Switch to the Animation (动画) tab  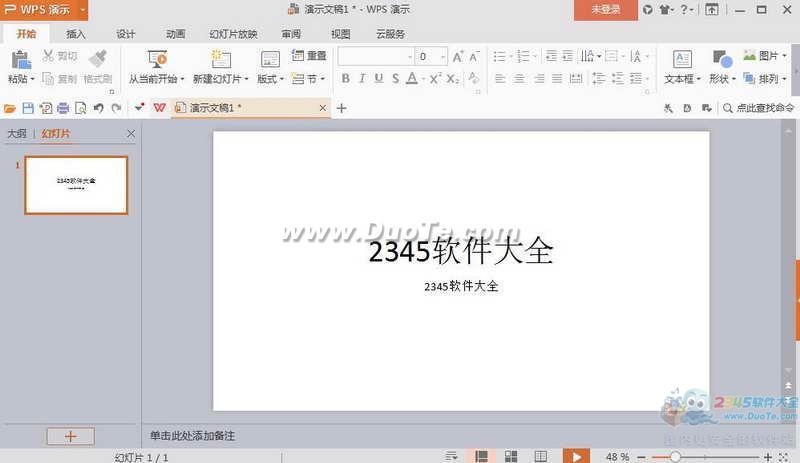click(176, 34)
